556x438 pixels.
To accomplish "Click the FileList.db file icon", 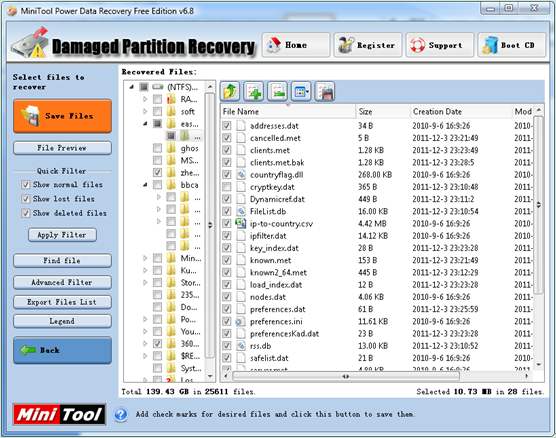I will [241, 211].
